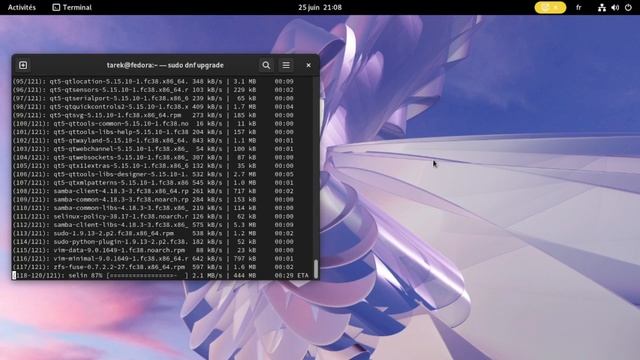Image resolution: width=640 pixels, height=360 pixels.
Task: Click the qt5-qtlocation line (95/121)
Action: coord(153,81)
